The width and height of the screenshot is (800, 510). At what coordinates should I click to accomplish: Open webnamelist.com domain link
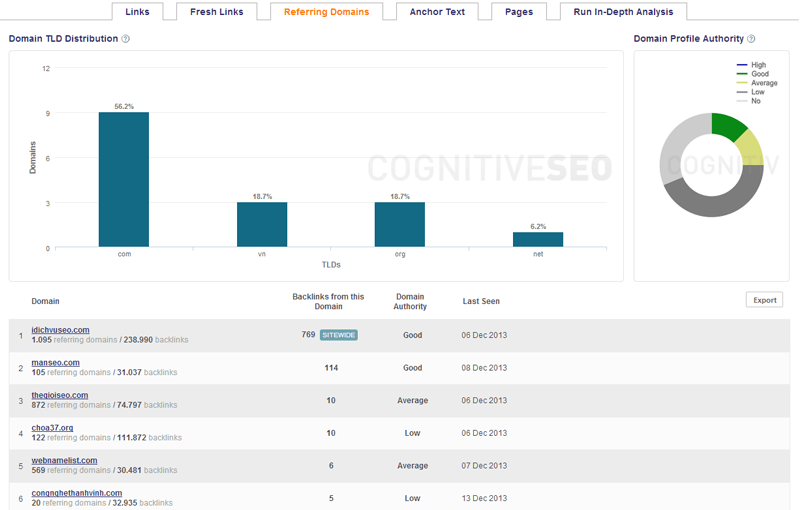(x=64, y=461)
